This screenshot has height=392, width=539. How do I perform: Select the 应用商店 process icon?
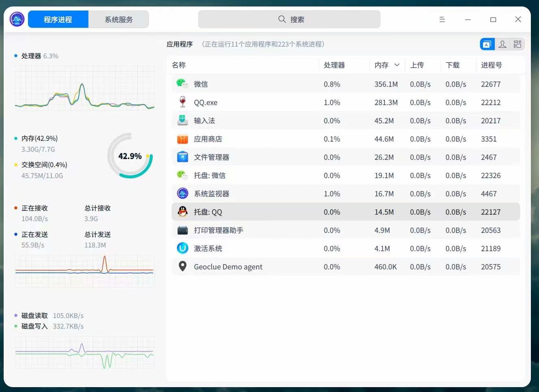[183, 139]
